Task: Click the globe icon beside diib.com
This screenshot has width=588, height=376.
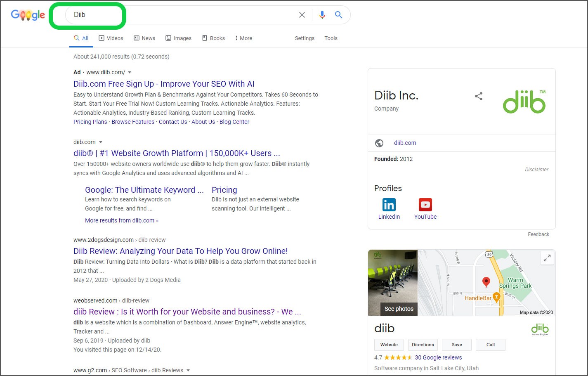Action: [x=379, y=143]
